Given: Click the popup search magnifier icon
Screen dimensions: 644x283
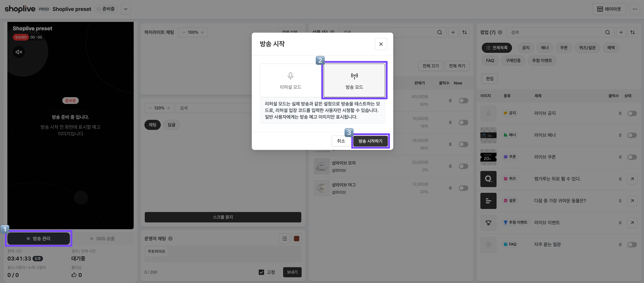Looking at the screenshot, I should point(607,32).
